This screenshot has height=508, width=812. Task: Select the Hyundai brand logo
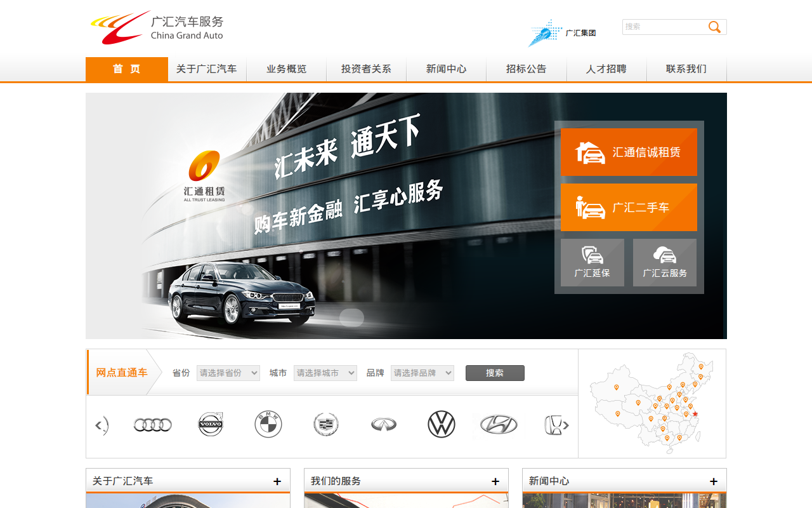coord(499,424)
